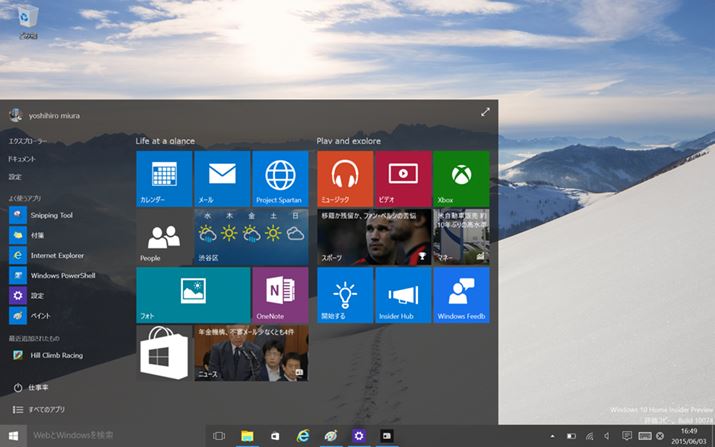Image resolution: width=715 pixels, height=447 pixels.
Task: Expand the All apps (すべてのアプリ) list
Action: coord(45,410)
